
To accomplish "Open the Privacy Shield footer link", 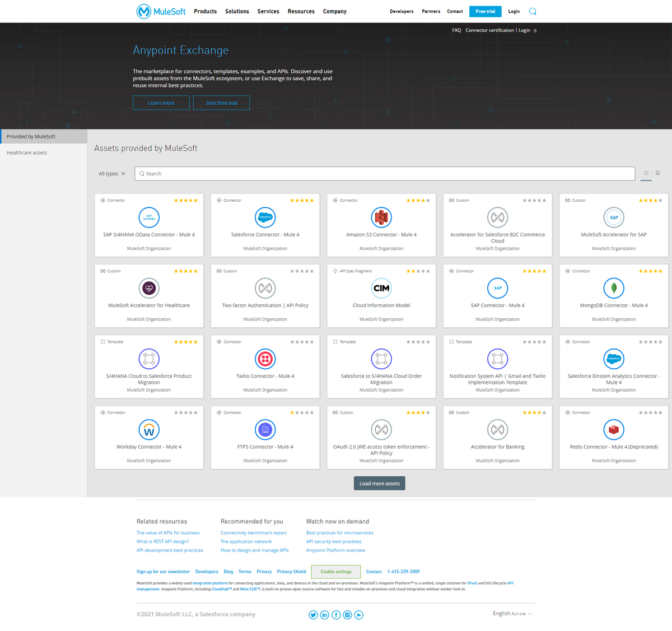I will coord(291,572).
